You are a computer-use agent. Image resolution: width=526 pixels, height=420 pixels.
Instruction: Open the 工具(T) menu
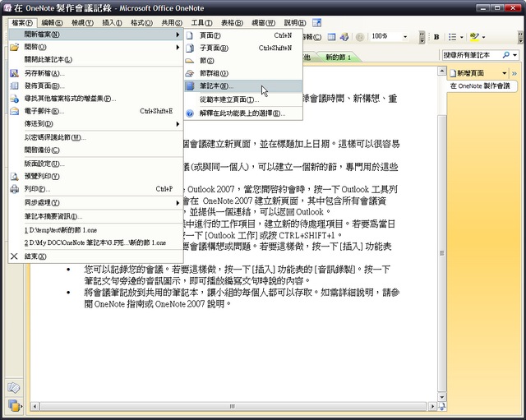pyautogui.click(x=201, y=23)
